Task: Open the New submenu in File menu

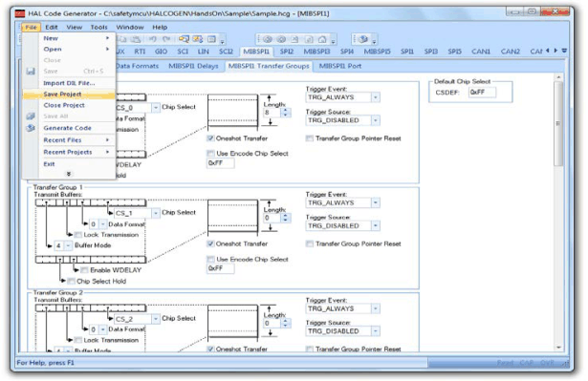Action: pos(69,38)
